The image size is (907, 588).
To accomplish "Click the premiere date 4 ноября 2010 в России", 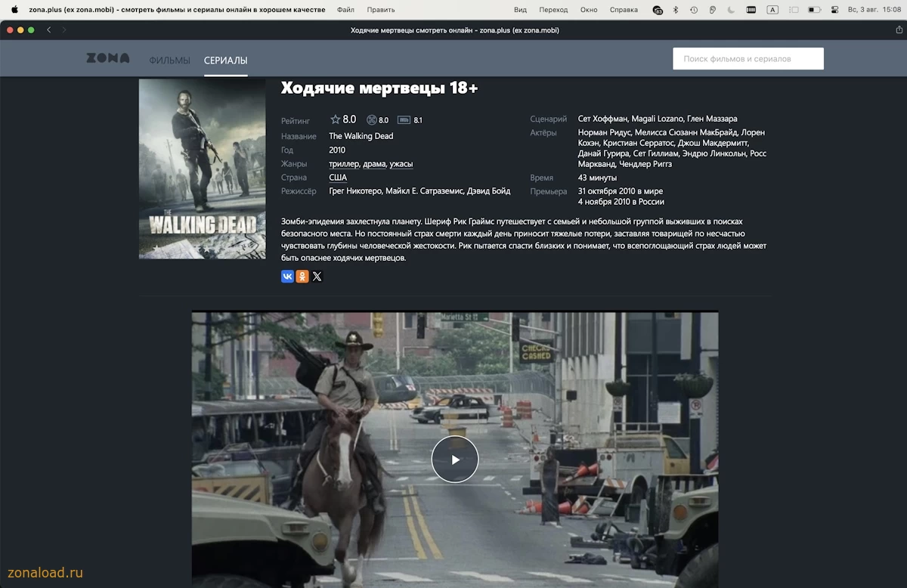I will (621, 202).
